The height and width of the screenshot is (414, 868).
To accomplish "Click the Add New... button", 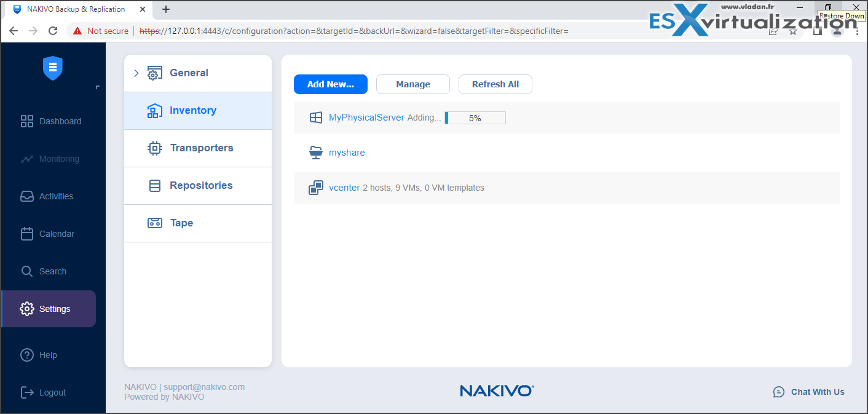I will pos(331,84).
